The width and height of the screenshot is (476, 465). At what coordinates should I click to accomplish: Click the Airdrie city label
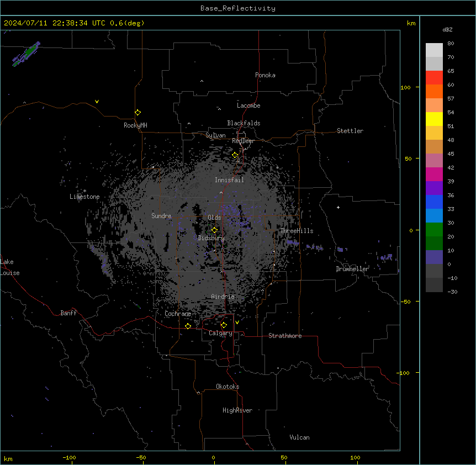[223, 297]
